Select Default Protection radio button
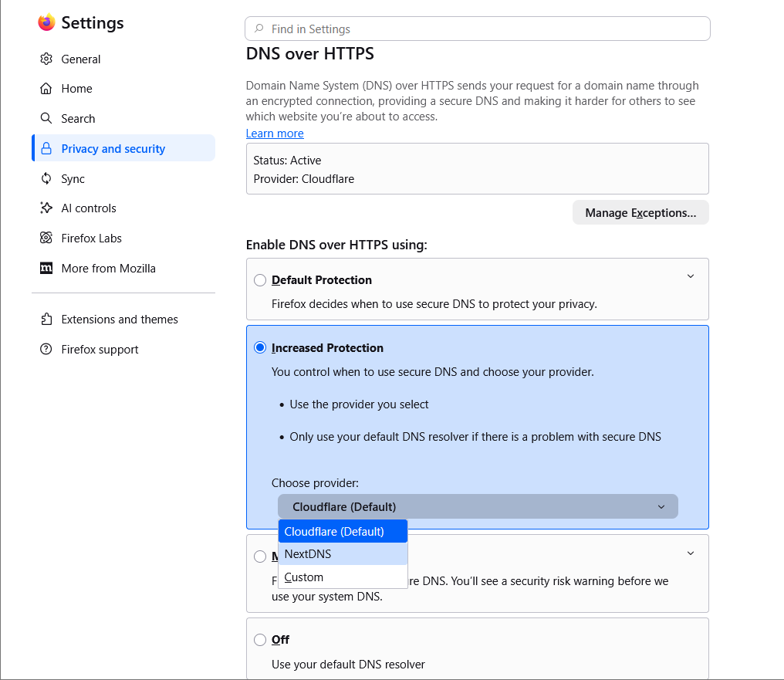 click(x=260, y=280)
